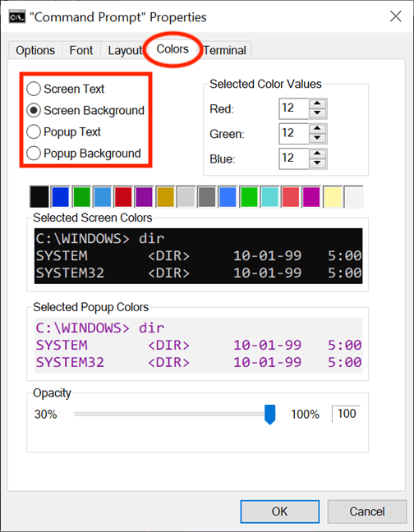The height and width of the screenshot is (532, 414).
Task: Pick the light gray color swatch
Action: coord(186,196)
